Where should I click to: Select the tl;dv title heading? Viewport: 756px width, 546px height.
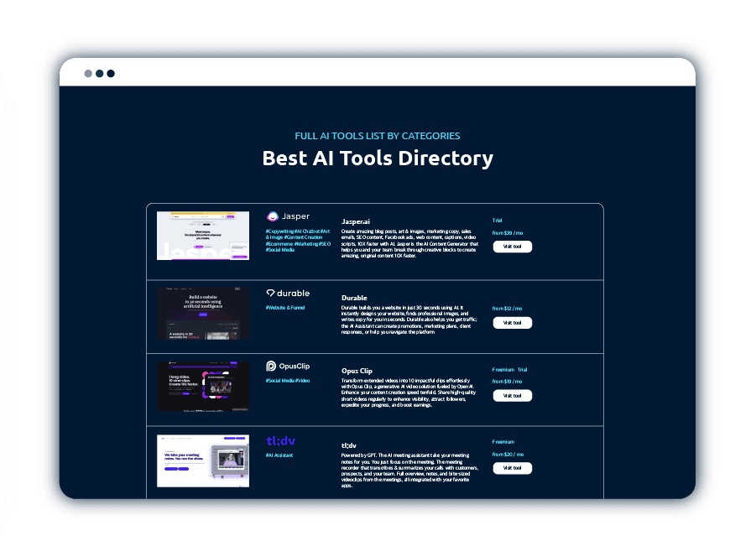(x=348, y=445)
